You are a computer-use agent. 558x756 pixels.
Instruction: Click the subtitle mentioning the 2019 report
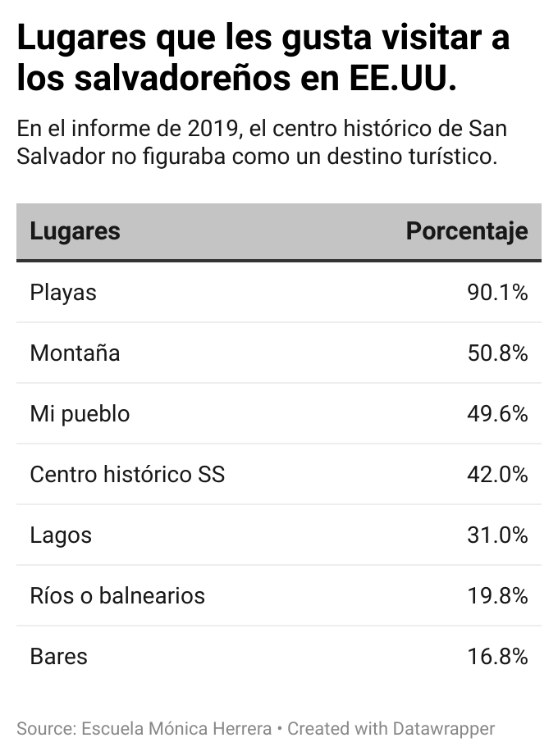pos(261,143)
